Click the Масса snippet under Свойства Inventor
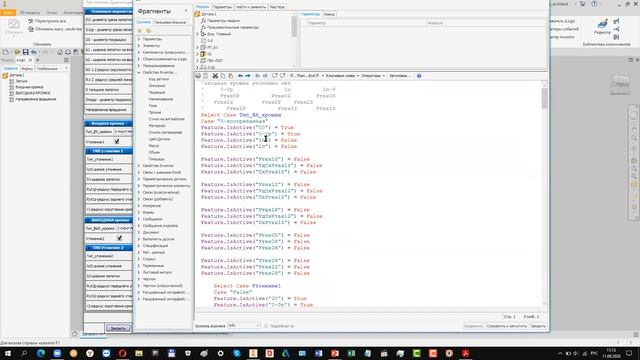 click(153, 146)
